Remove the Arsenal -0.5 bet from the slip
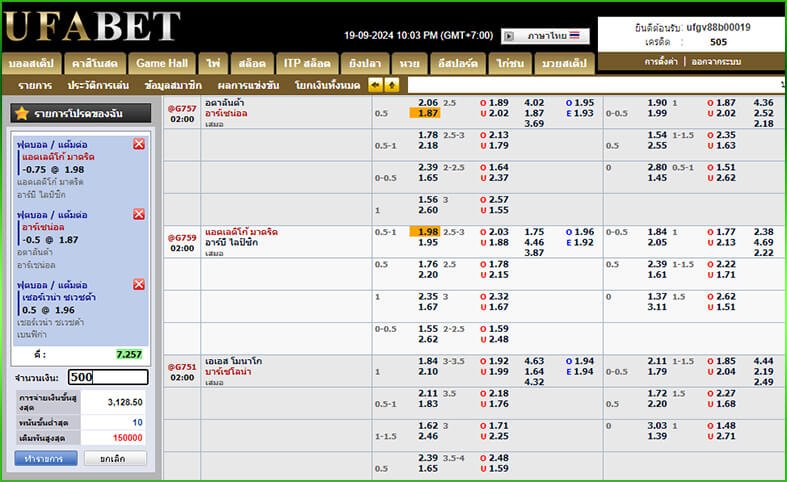 pyautogui.click(x=138, y=214)
